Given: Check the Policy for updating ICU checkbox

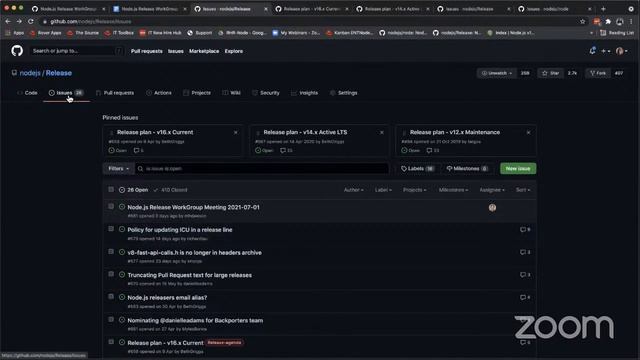Looking at the screenshot, I should pyautogui.click(x=111, y=229).
